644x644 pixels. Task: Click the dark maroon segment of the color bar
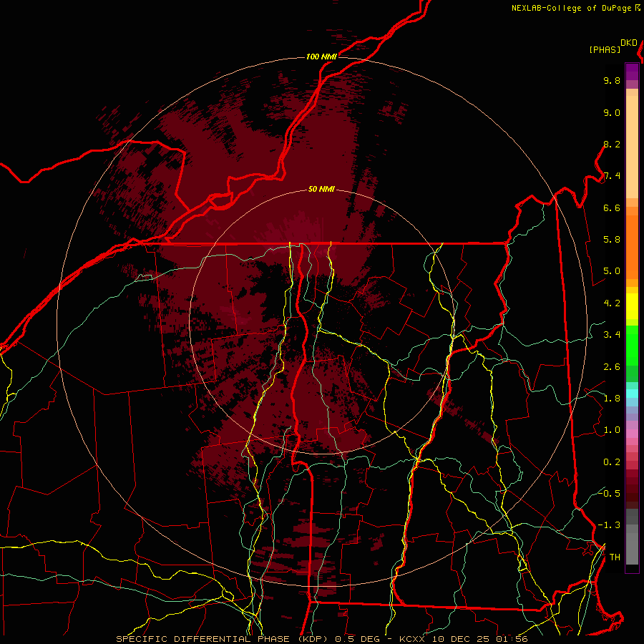point(632,489)
